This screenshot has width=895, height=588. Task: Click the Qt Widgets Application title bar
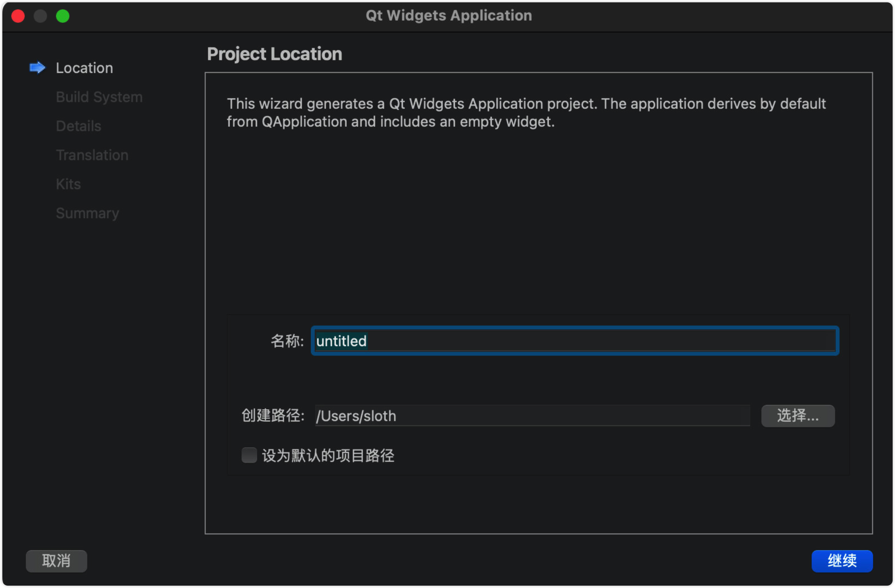click(449, 16)
